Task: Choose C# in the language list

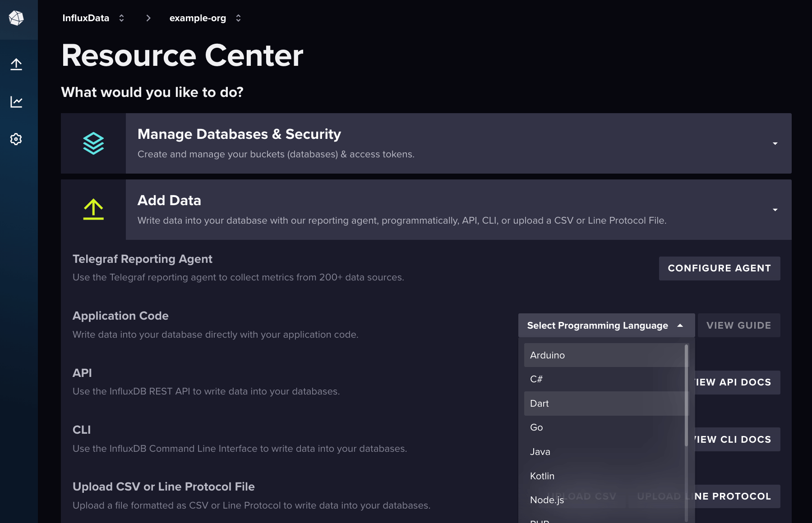Action: pos(604,379)
